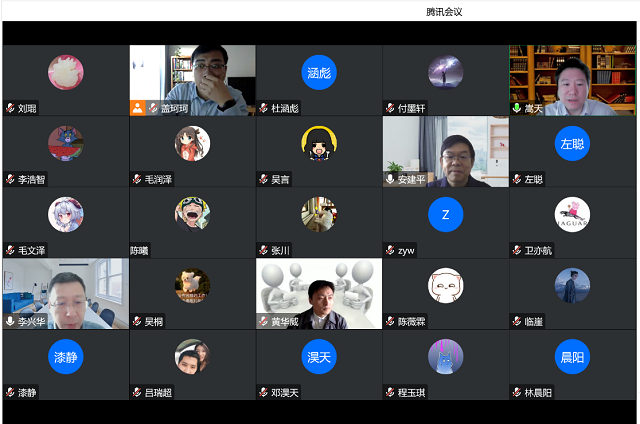Click the blue 涵彪 avatar circle
This screenshot has width=640, height=424.
(x=319, y=72)
